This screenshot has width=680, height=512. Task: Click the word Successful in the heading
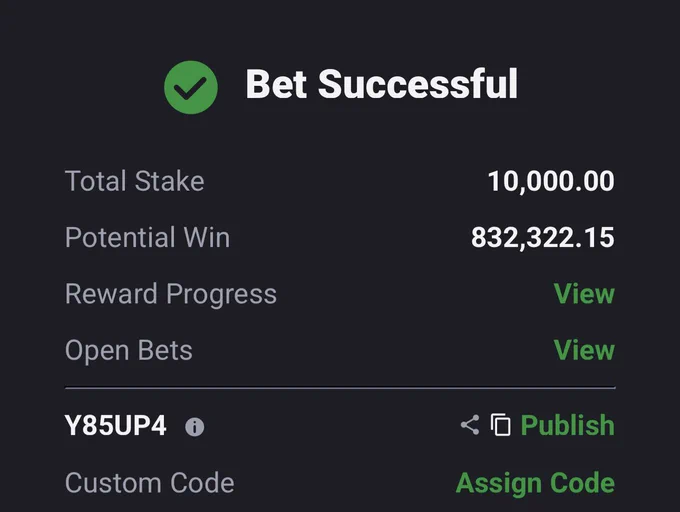click(x=418, y=84)
